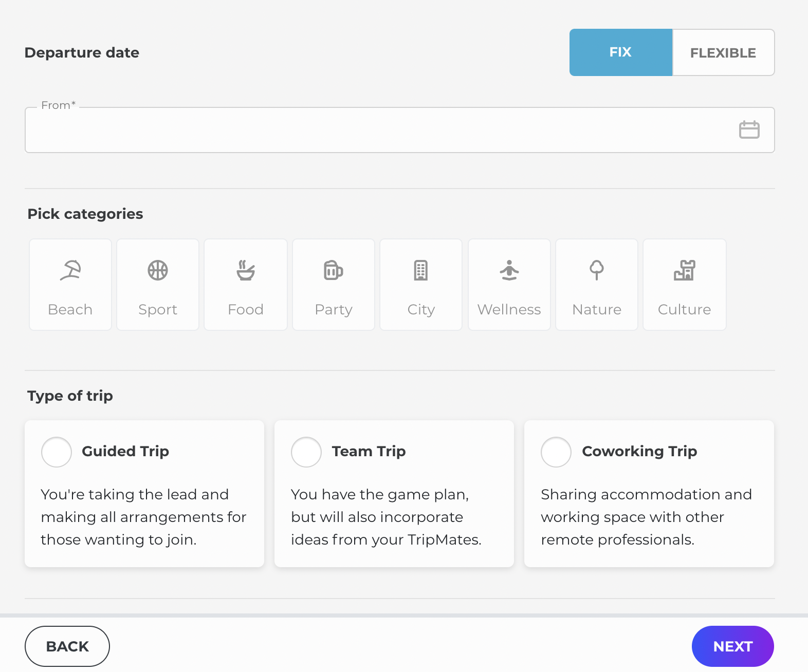Select the Guided Trip radio button

pos(57,452)
